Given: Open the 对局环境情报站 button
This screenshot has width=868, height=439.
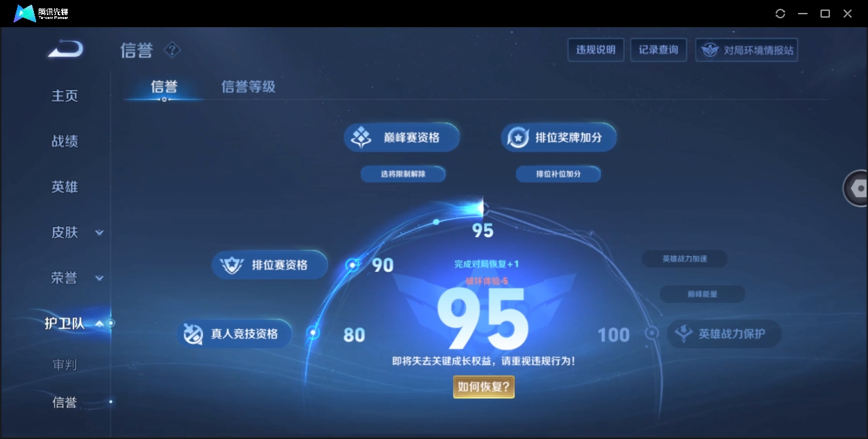Looking at the screenshot, I should tap(746, 50).
